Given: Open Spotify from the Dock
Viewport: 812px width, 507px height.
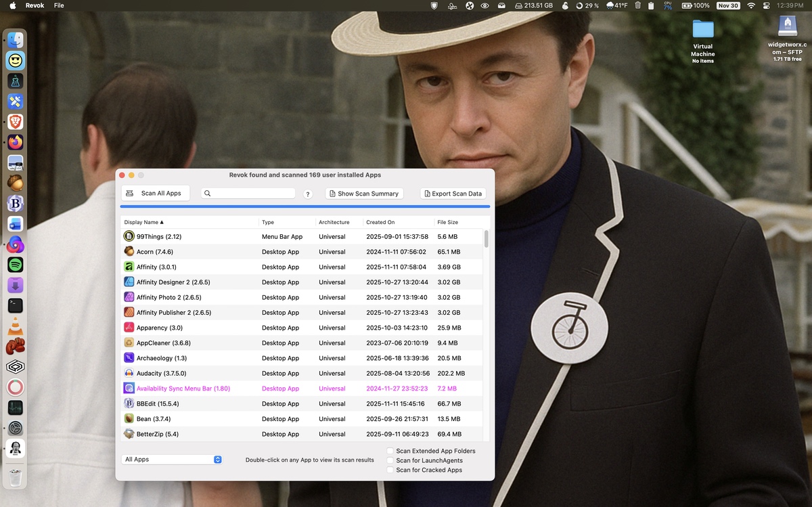Looking at the screenshot, I should click(16, 265).
